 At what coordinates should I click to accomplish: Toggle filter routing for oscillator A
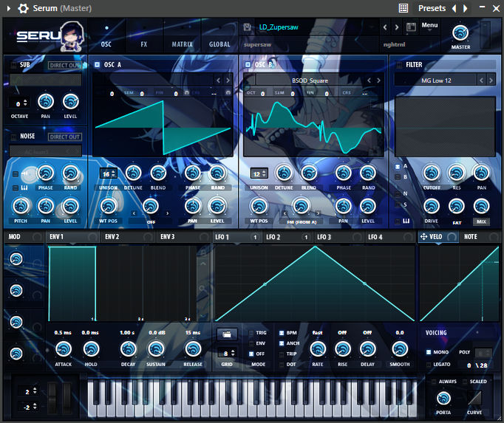tap(398, 166)
